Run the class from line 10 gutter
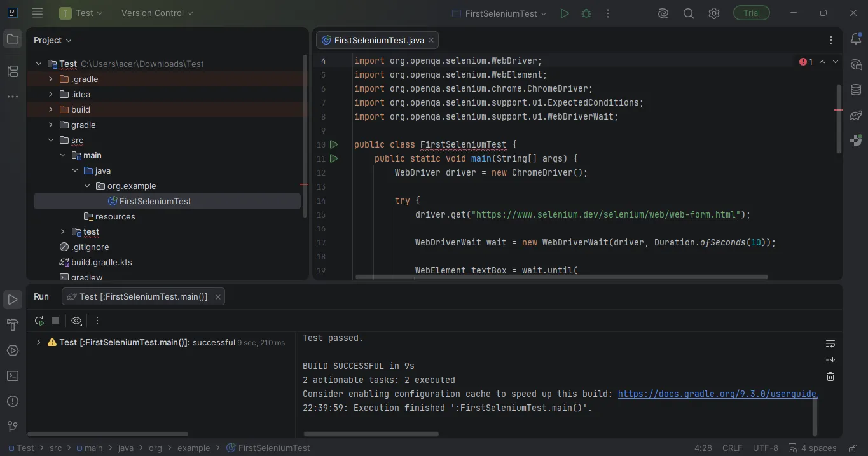 (x=334, y=144)
